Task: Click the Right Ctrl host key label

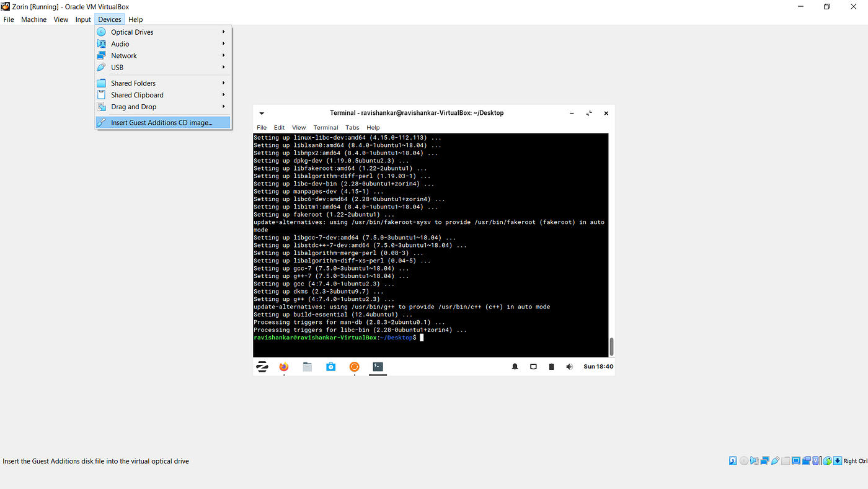Action: point(856,461)
